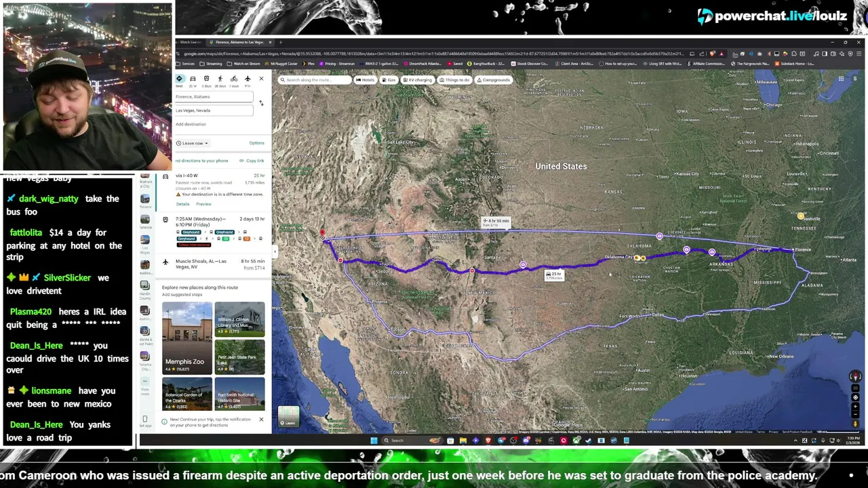This screenshot has width=868, height=488.
Task: Open the William J. Clinton Library card
Action: point(239,319)
